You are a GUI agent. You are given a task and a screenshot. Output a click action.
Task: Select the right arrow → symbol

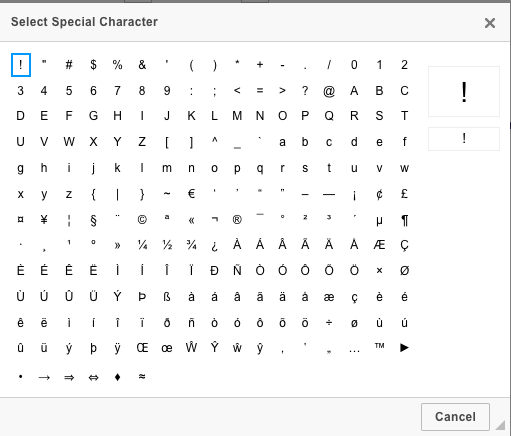point(44,377)
